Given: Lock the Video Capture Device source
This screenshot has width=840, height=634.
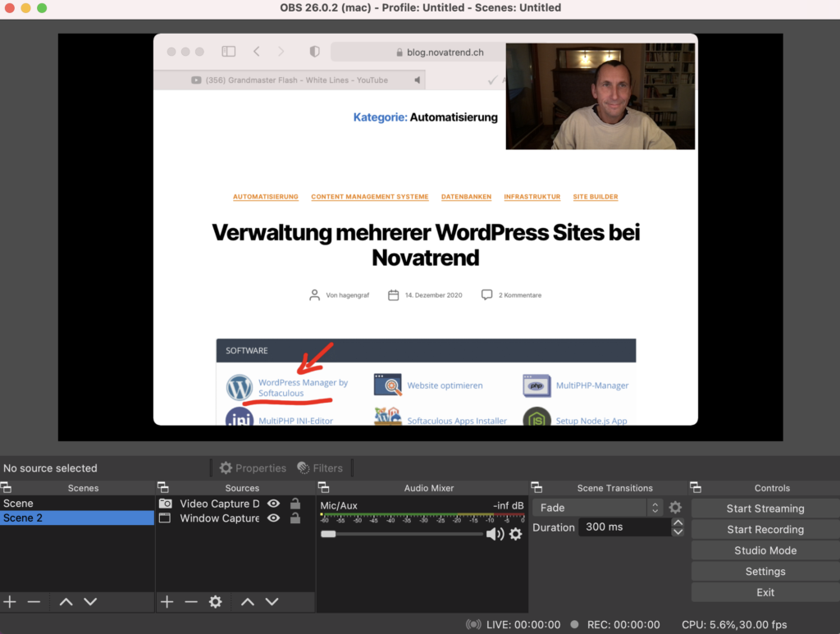Looking at the screenshot, I should tap(295, 504).
